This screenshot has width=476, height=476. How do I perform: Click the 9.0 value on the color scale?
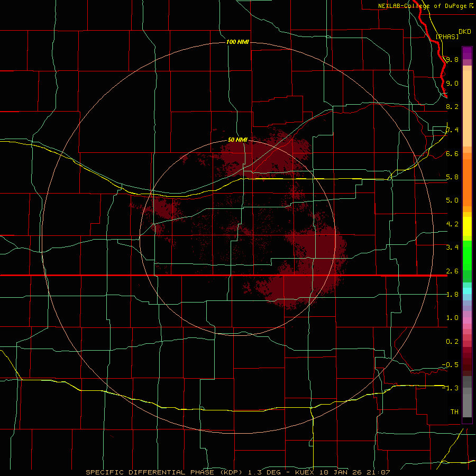coord(452,83)
